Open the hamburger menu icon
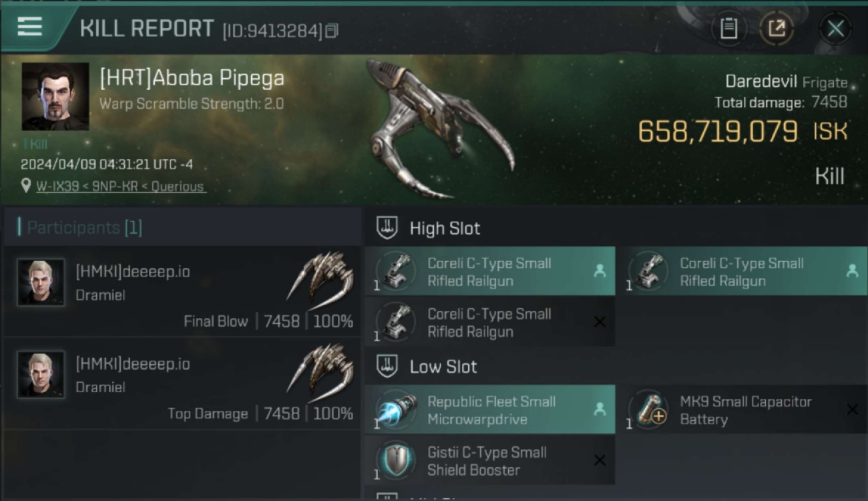This screenshot has height=501, width=868. click(29, 27)
